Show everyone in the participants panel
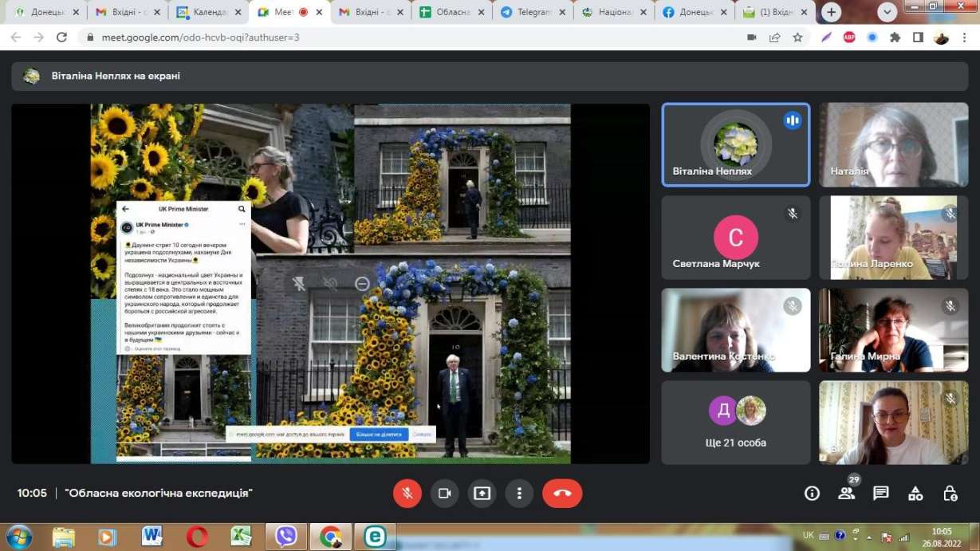Viewport: 980px width, 551px height. pyautogui.click(x=846, y=494)
